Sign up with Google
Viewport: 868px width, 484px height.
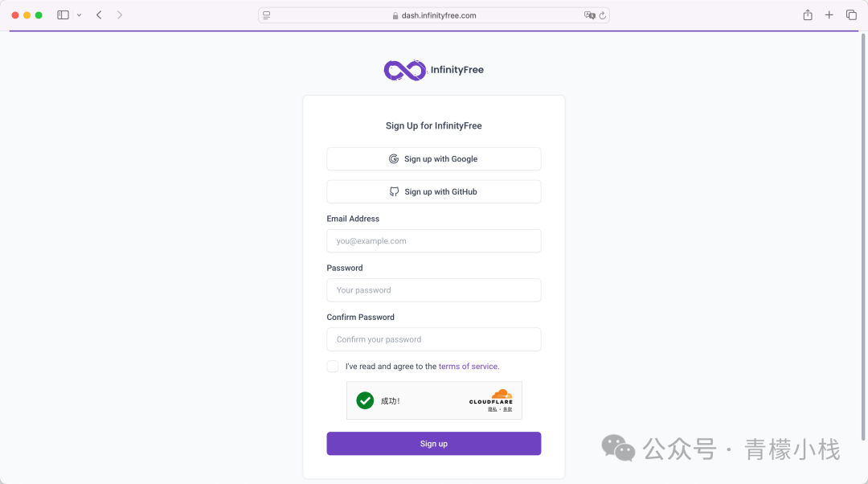[434, 159]
